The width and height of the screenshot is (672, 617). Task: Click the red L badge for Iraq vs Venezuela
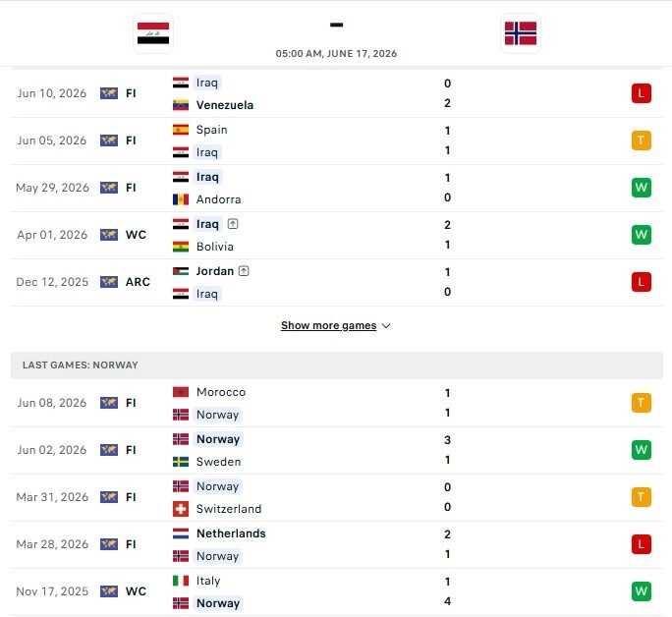point(642,93)
